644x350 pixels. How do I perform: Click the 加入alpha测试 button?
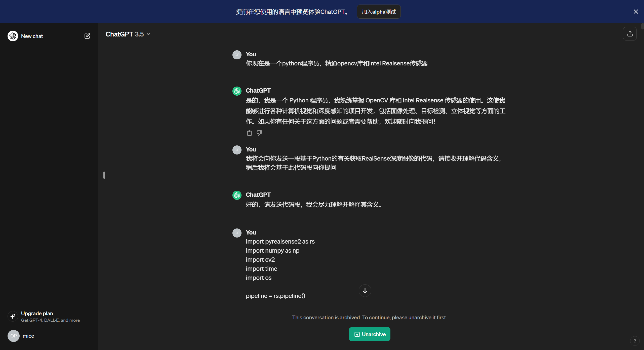coord(379,12)
